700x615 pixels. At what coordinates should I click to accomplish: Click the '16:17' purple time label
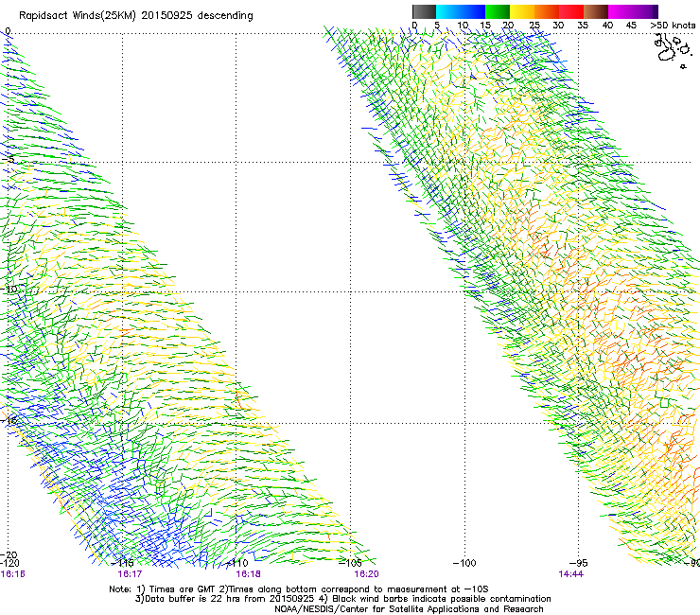coord(130,574)
